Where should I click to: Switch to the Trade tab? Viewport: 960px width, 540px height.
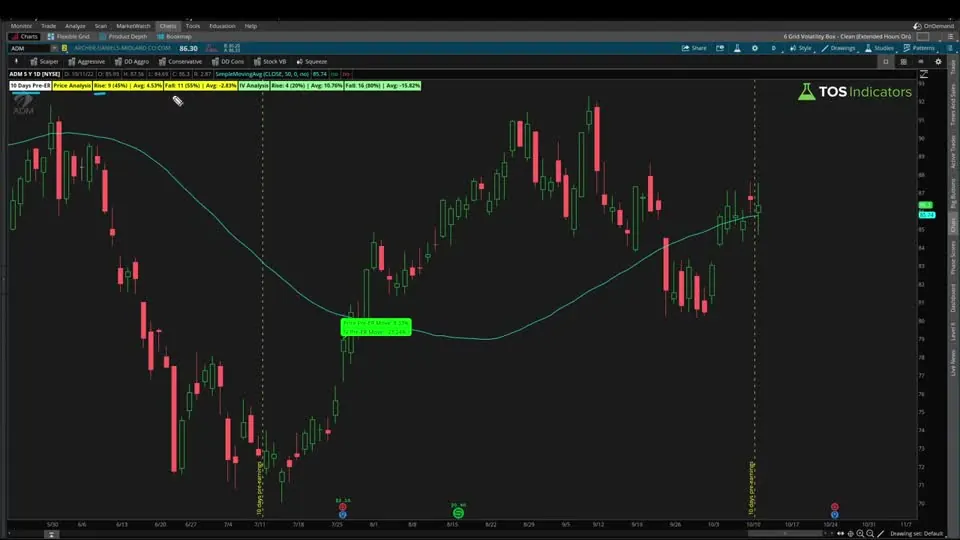[x=48, y=26]
